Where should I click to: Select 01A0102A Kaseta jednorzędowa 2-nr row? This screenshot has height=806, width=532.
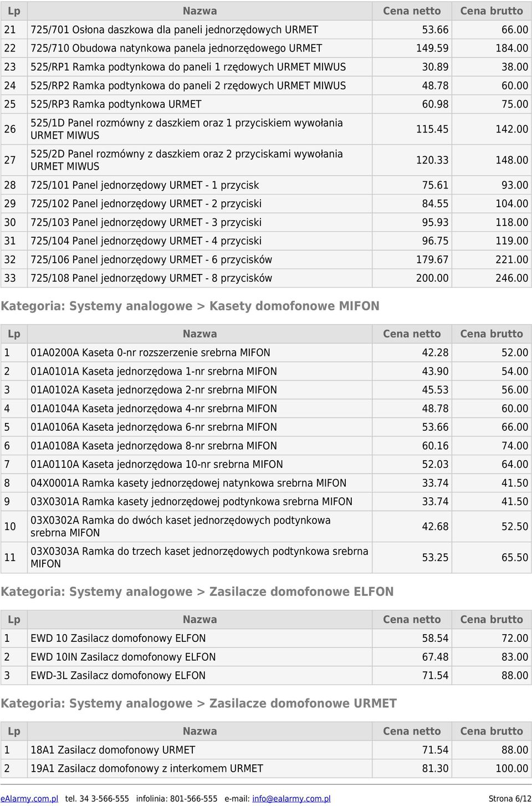point(266,390)
